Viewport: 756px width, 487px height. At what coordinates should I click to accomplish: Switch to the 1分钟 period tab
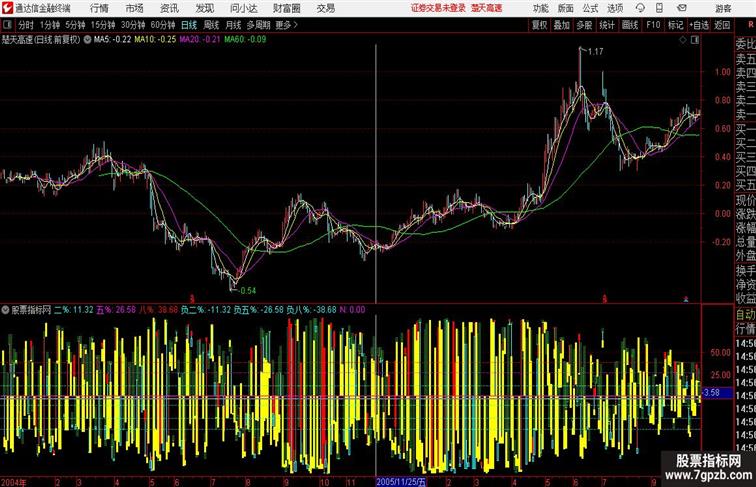50,25
